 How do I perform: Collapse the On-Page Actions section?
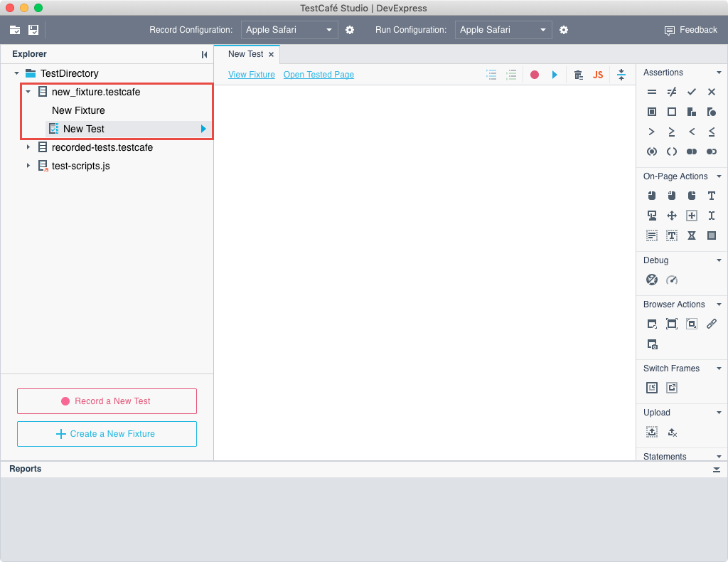[x=719, y=176]
